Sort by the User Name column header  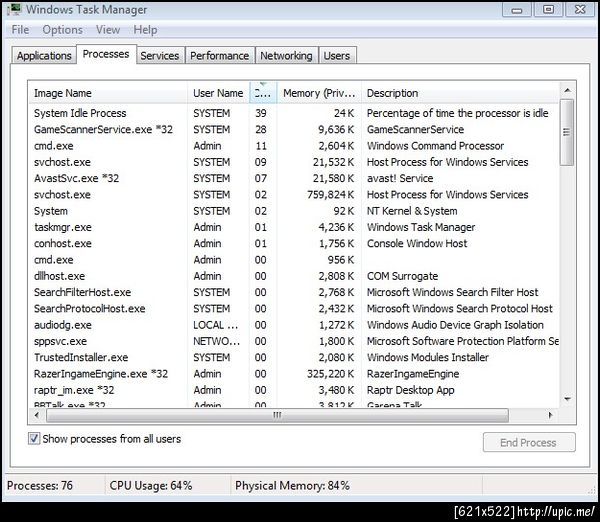pyautogui.click(x=218, y=93)
